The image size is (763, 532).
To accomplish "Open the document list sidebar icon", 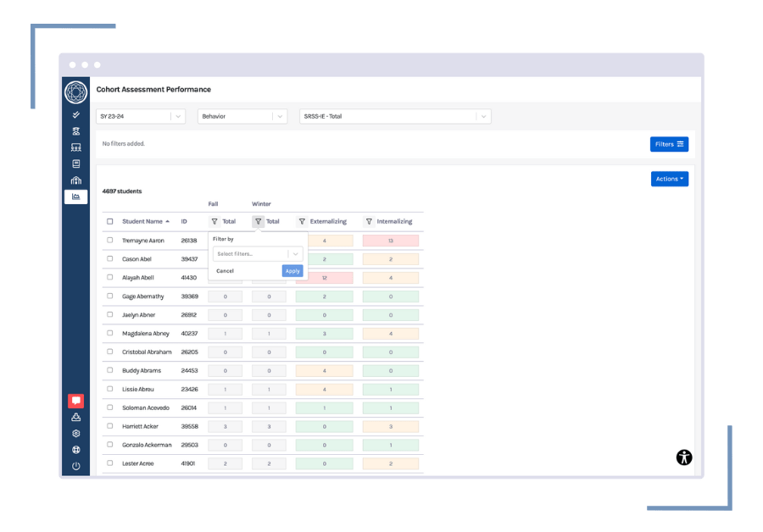I will click(x=76, y=163).
